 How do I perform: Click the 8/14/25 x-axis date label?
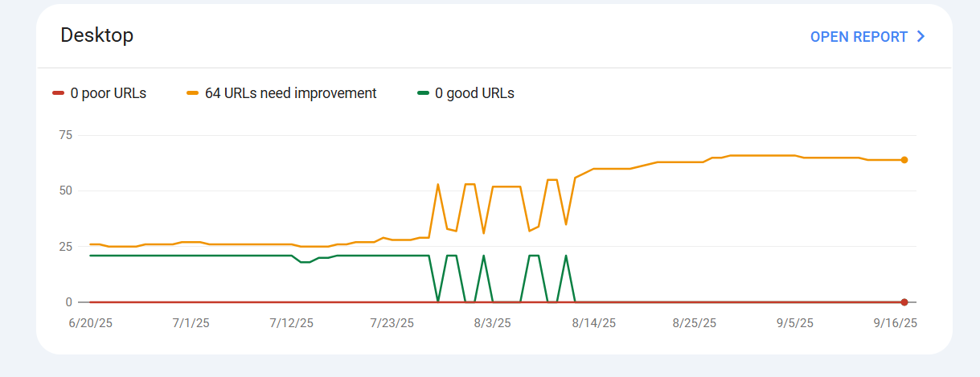(x=593, y=323)
